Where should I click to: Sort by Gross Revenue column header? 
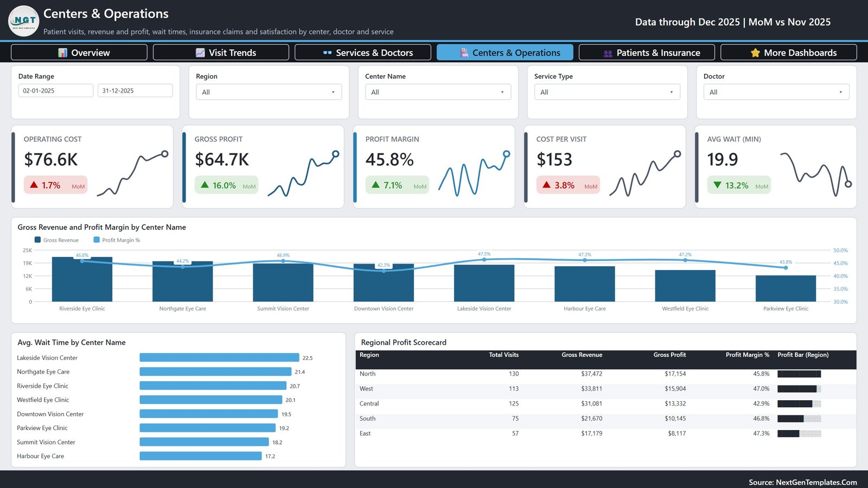pyautogui.click(x=582, y=355)
